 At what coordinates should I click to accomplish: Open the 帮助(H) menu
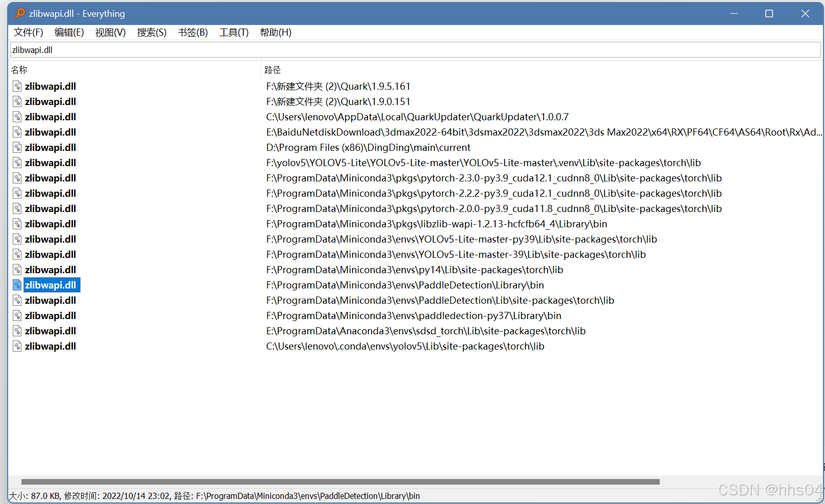pyautogui.click(x=275, y=32)
